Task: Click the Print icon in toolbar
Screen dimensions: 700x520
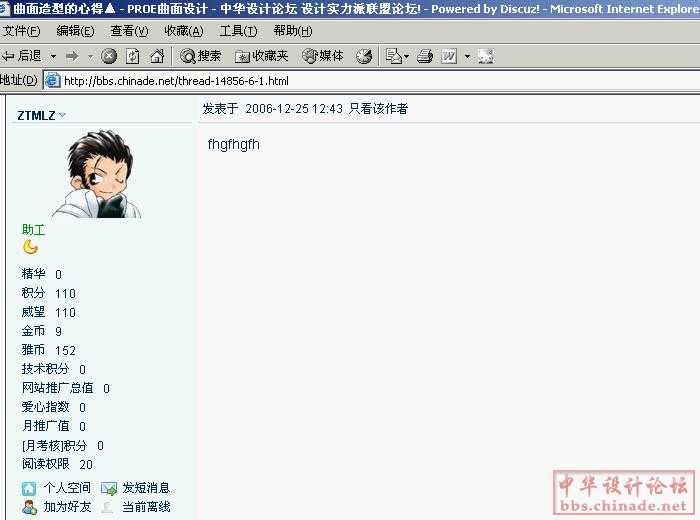Action: [424, 56]
